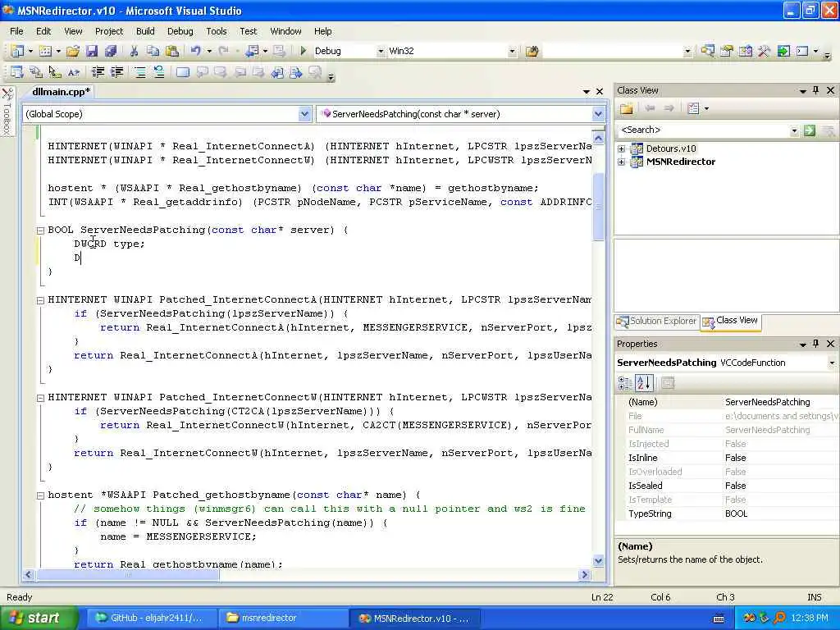The image size is (840, 630).
Task: Click Decrease Line Indent icon
Action: tap(98, 72)
